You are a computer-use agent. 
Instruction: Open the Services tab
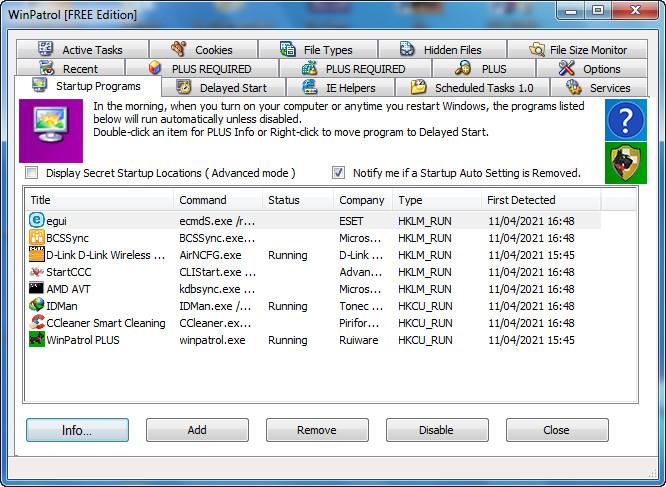tap(599, 87)
